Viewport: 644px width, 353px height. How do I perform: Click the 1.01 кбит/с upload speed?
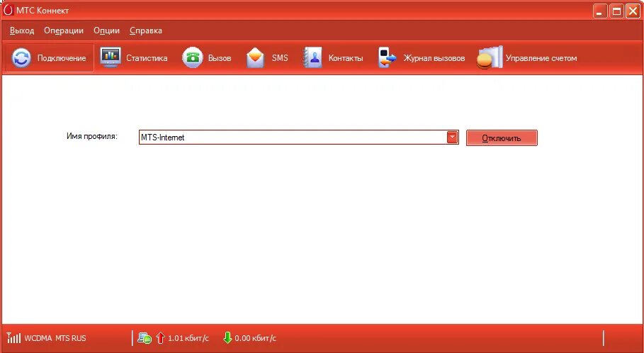tap(188, 338)
